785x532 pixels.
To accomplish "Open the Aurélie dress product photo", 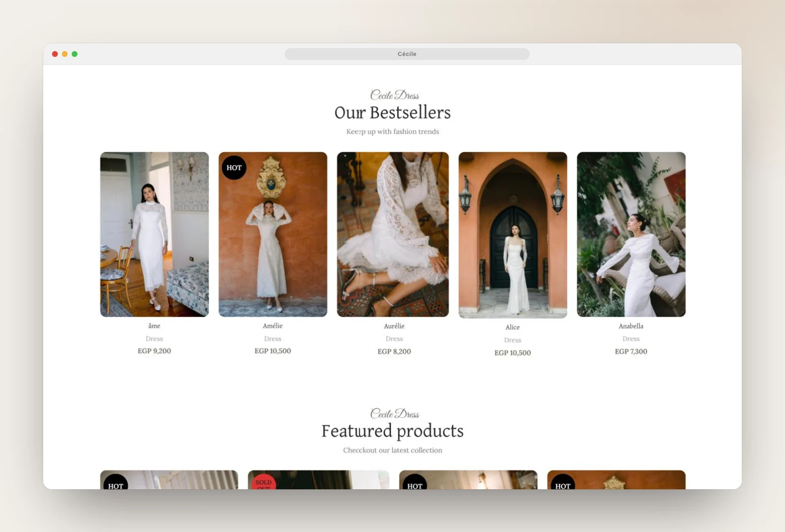I will pos(392,234).
